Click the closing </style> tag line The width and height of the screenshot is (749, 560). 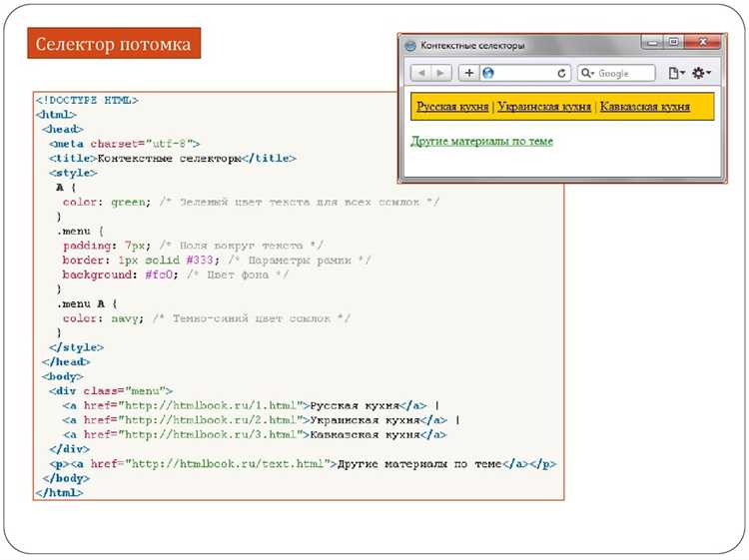point(77,347)
